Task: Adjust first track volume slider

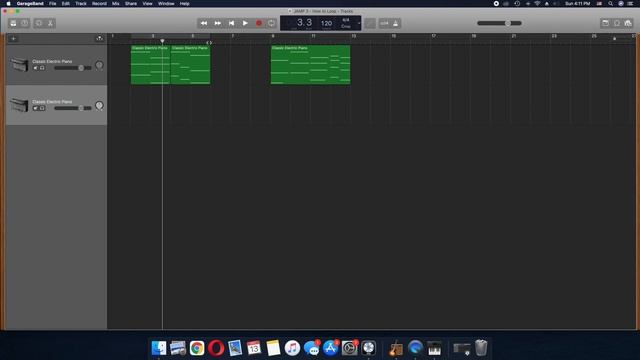Action: [x=73, y=68]
